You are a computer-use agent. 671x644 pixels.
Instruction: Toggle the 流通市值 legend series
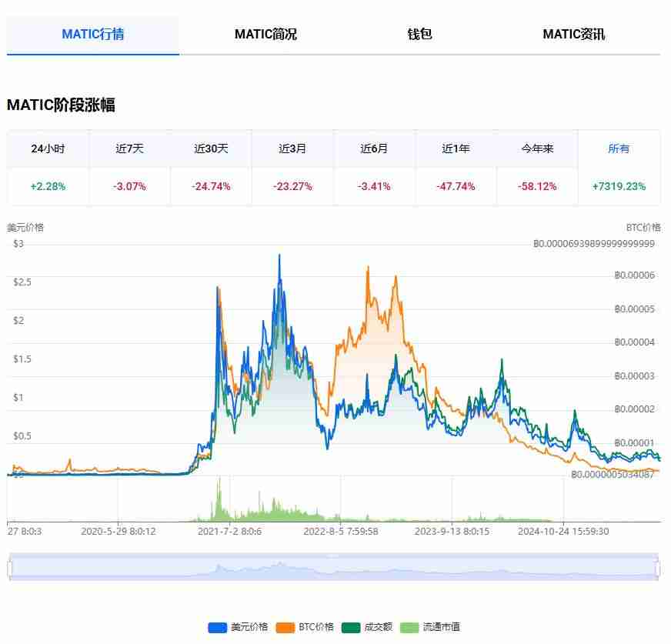[436, 627]
